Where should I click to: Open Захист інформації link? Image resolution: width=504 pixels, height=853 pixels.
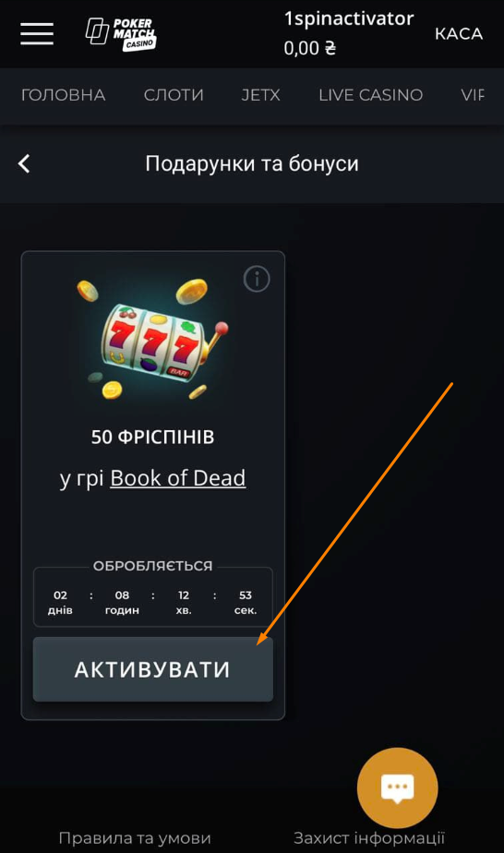tap(369, 838)
